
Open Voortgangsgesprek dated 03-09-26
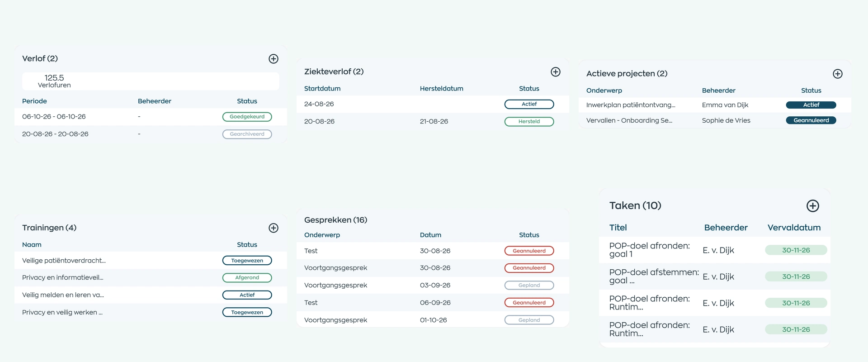433,286
